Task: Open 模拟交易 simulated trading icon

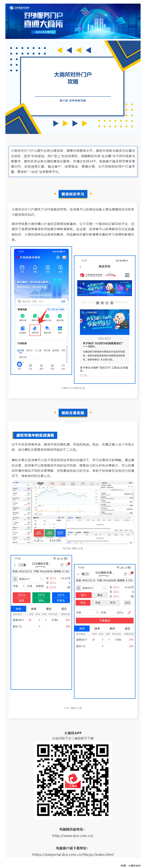Action: [47, 330]
